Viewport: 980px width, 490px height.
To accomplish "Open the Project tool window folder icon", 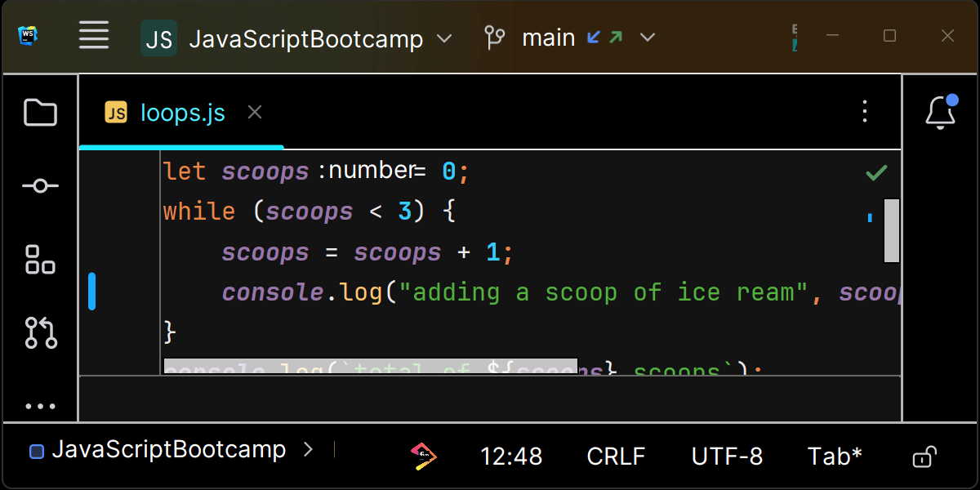I will [40, 113].
